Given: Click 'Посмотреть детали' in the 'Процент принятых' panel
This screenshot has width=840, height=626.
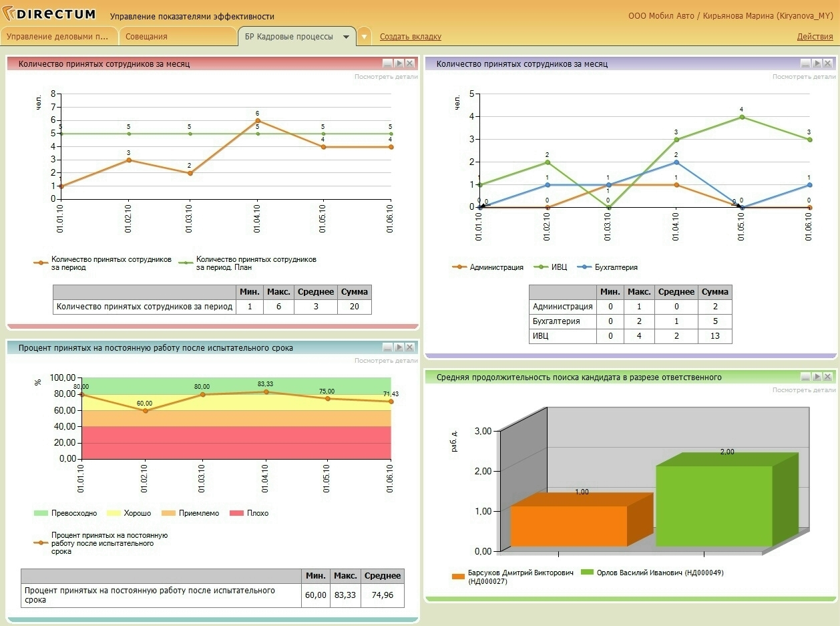Looking at the screenshot, I should tap(386, 361).
